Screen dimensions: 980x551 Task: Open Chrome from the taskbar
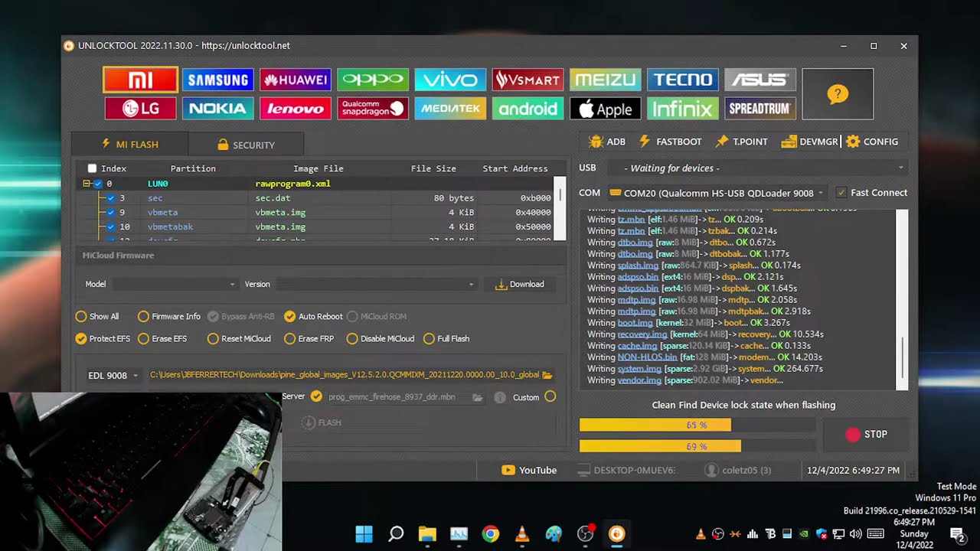point(491,534)
